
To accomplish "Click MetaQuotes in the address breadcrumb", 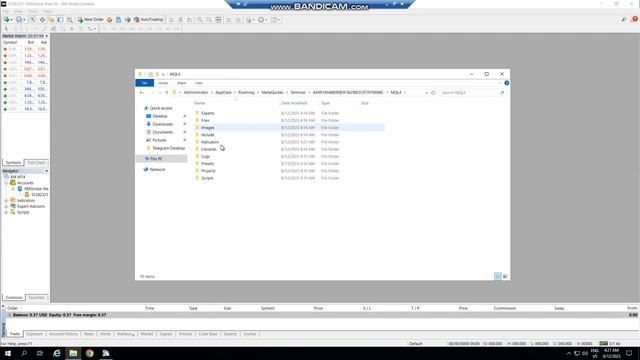I will point(272,93).
